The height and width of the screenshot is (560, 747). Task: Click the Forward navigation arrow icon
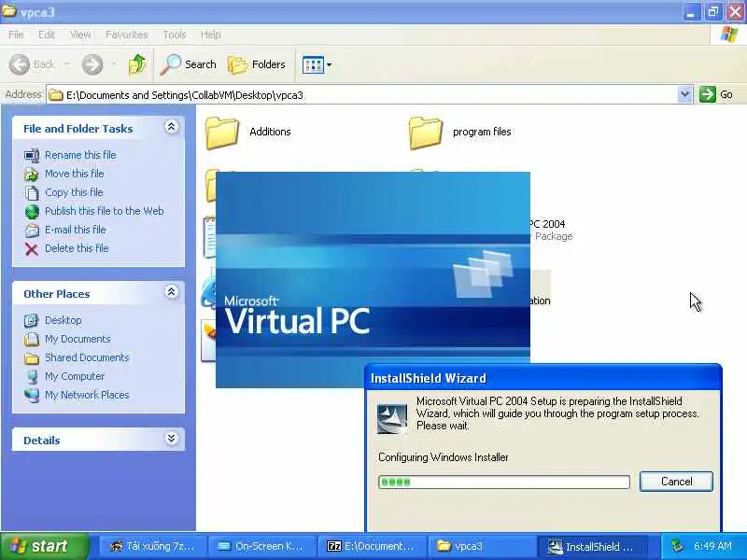(92, 64)
